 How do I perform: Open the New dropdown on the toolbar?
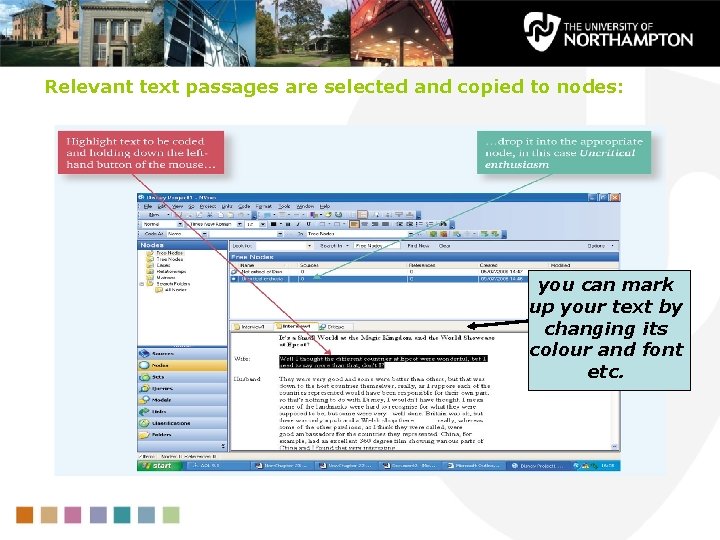click(x=156, y=214)
